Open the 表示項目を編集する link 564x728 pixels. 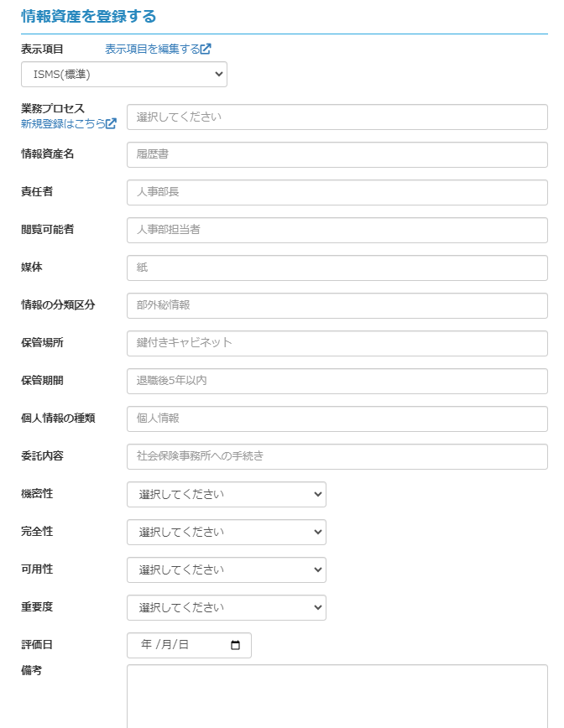[152, 49]
